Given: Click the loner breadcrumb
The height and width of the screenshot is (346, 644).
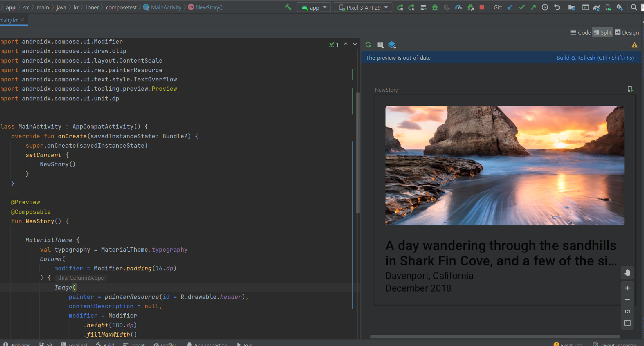Looking at the screenshot, I should 92,7.
